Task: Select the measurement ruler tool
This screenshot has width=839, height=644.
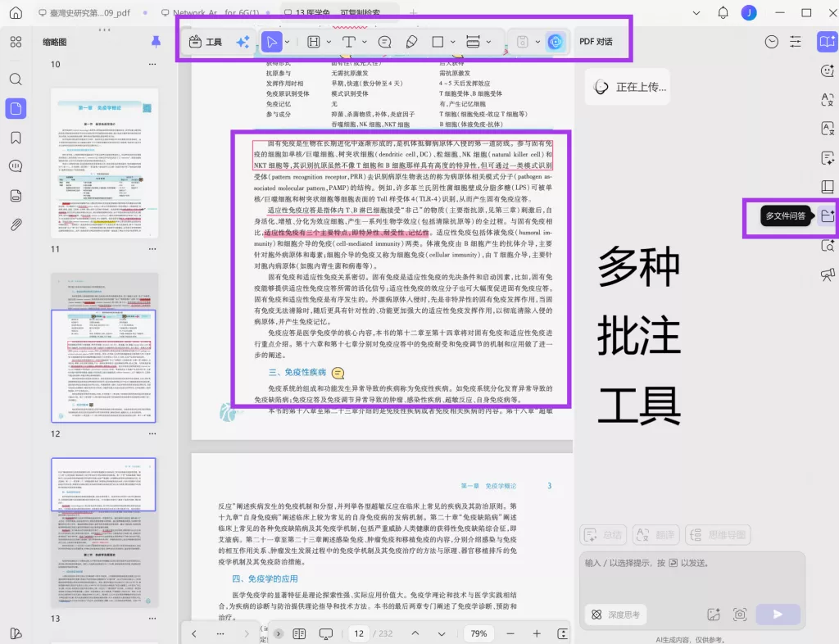Action: click(473, 42)
